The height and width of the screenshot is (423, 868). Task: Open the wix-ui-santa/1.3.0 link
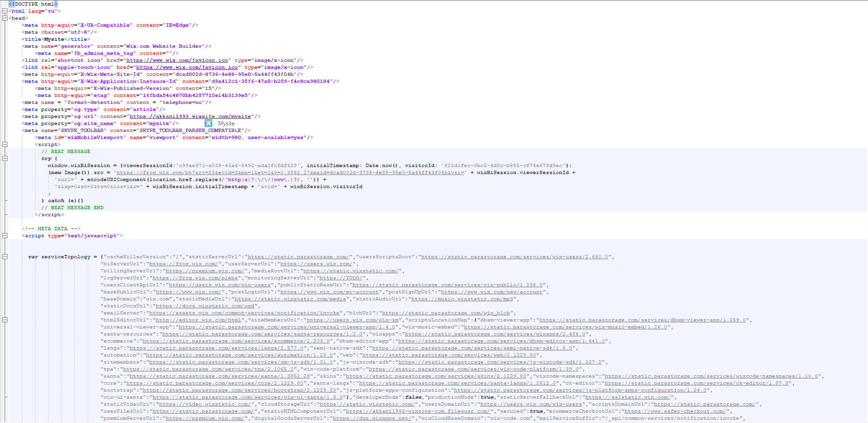point(247,397)
